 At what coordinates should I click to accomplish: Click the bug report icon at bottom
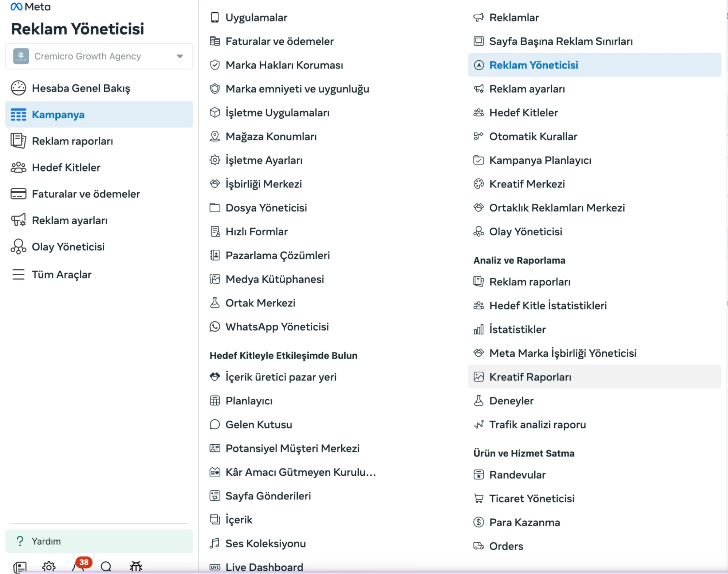[136, 566]
